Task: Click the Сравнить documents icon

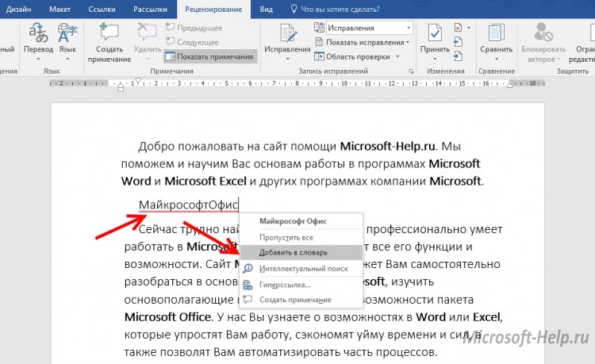Action: click(497, 33)
